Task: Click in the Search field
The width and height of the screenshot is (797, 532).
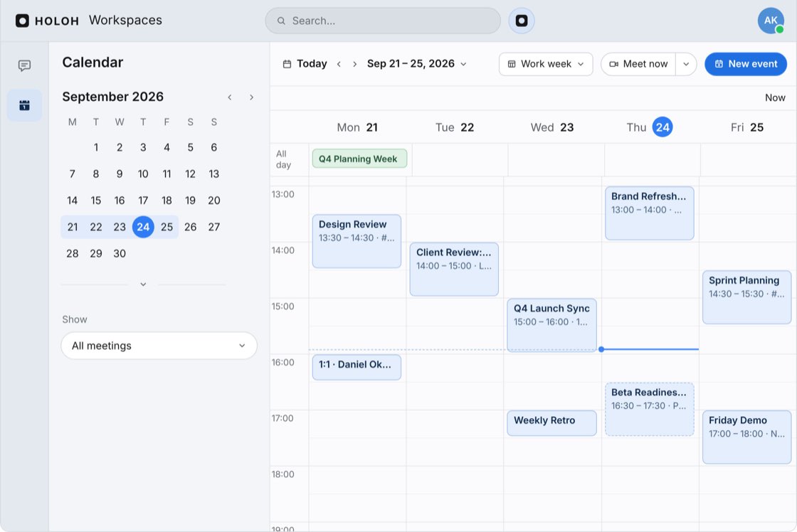Action: click(x=383, y=21)
